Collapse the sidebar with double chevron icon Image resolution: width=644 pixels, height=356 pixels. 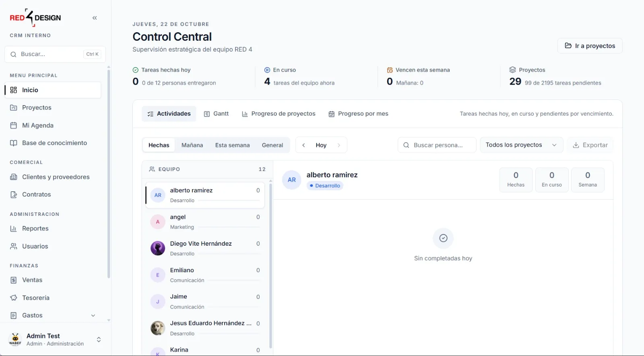(x=95, y=18)
